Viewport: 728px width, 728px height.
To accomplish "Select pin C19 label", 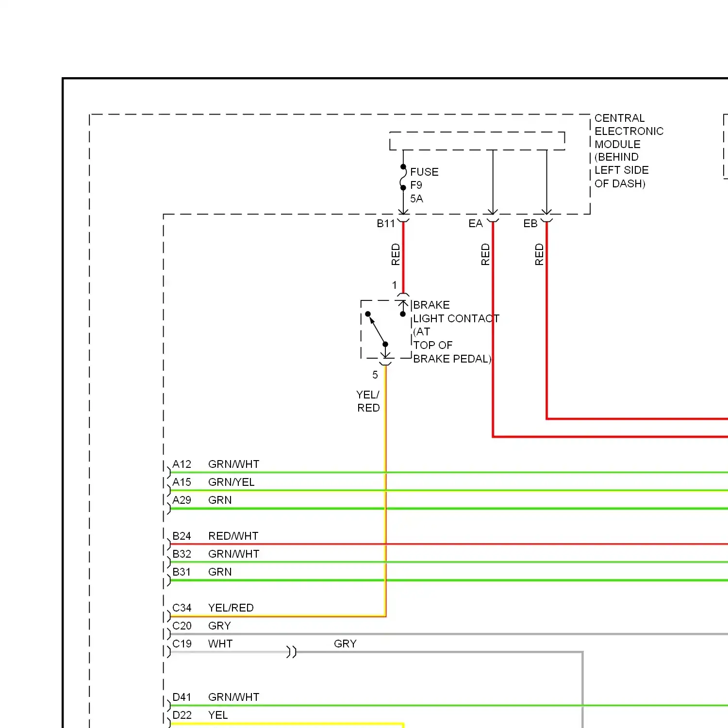I will tap(182, 644).
